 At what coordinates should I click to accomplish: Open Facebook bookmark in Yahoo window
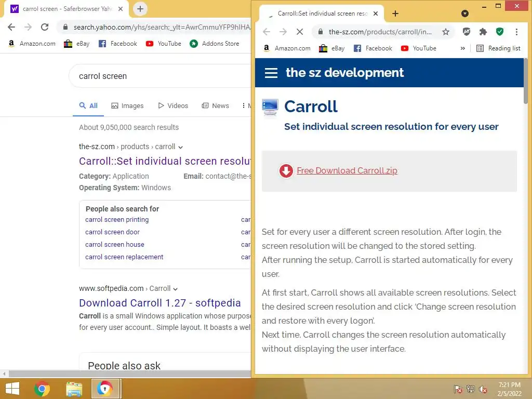tap(117, 44)
